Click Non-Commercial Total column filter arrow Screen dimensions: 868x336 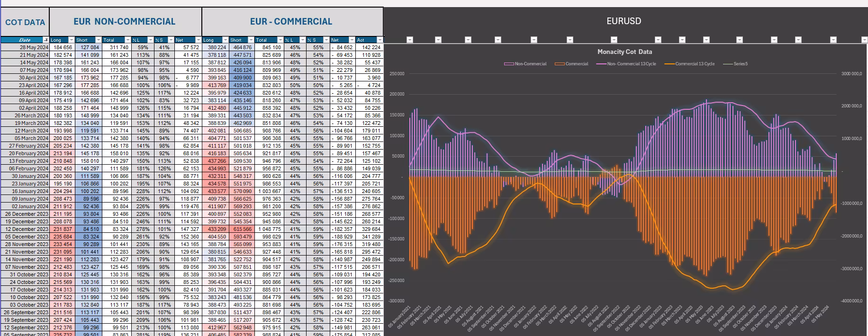coord(127,40)
